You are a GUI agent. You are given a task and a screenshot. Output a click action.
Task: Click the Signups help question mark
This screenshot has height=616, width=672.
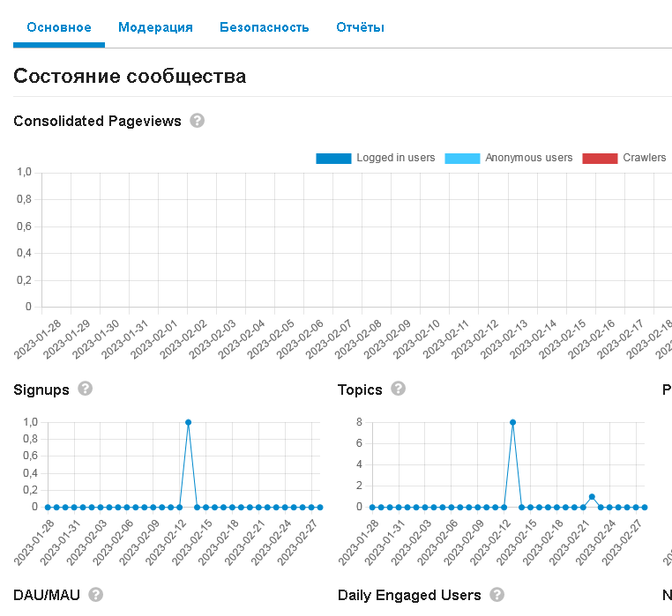pos(86,389)
